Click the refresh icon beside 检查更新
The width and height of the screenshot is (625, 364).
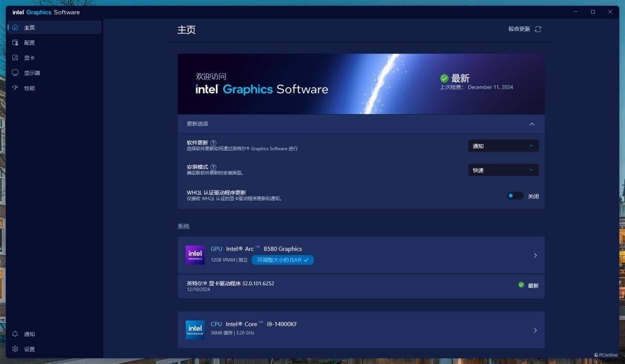pos(538,29)
